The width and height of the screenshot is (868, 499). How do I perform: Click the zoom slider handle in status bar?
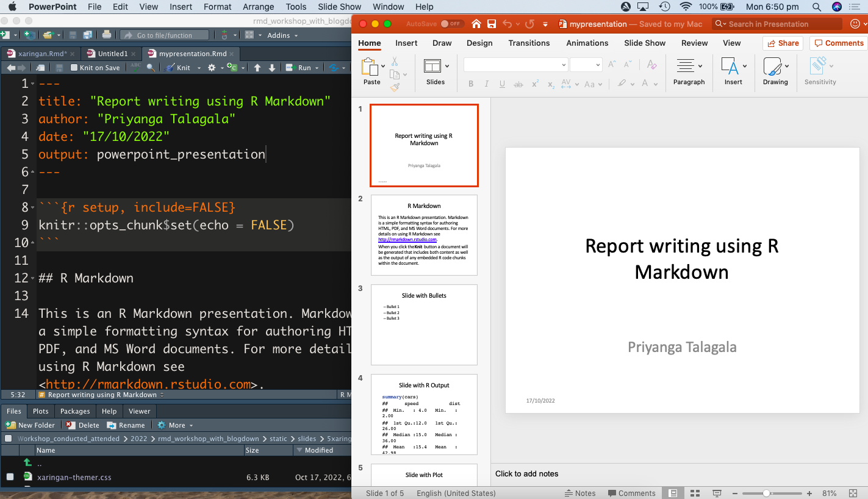(766, 493)
